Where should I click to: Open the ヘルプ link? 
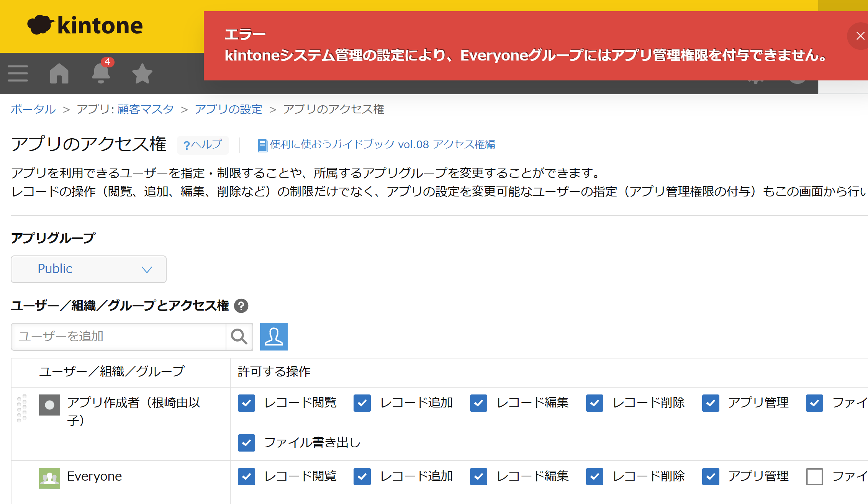(x=203, y=145)
